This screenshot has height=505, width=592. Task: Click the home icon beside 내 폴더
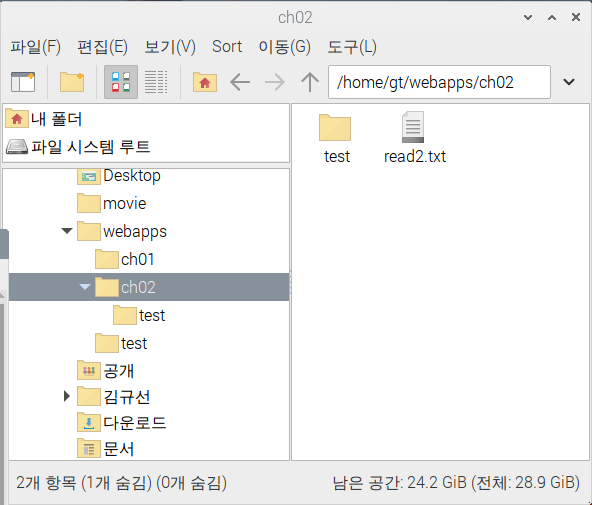point(17,119)
